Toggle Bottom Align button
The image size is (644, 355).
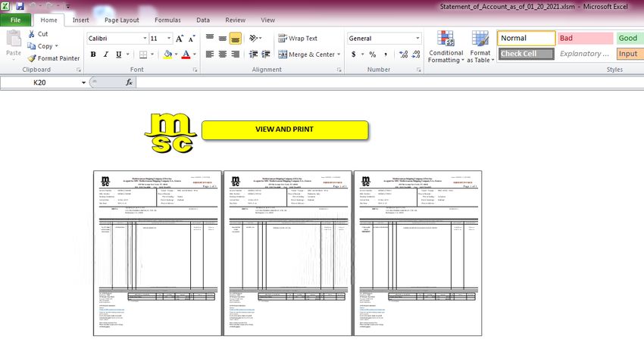tap(236, 38)
